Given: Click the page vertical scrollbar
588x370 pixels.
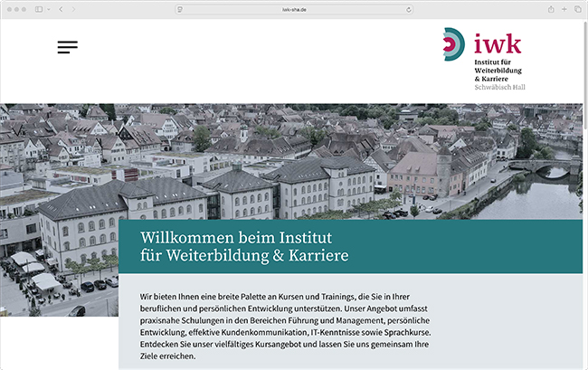Looking at the screenshot, I should tap(585, 75).
